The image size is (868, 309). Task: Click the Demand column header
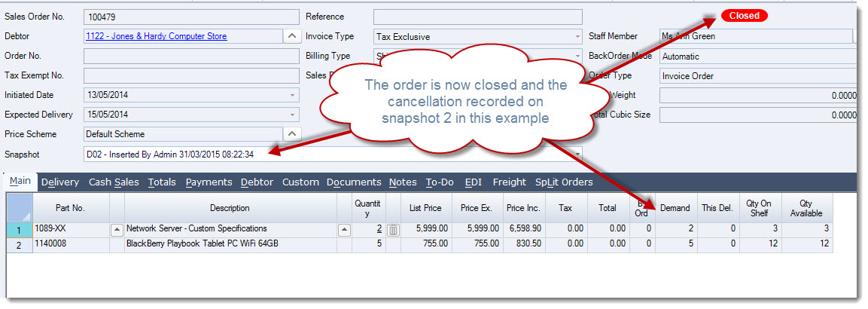coord(675,208)
